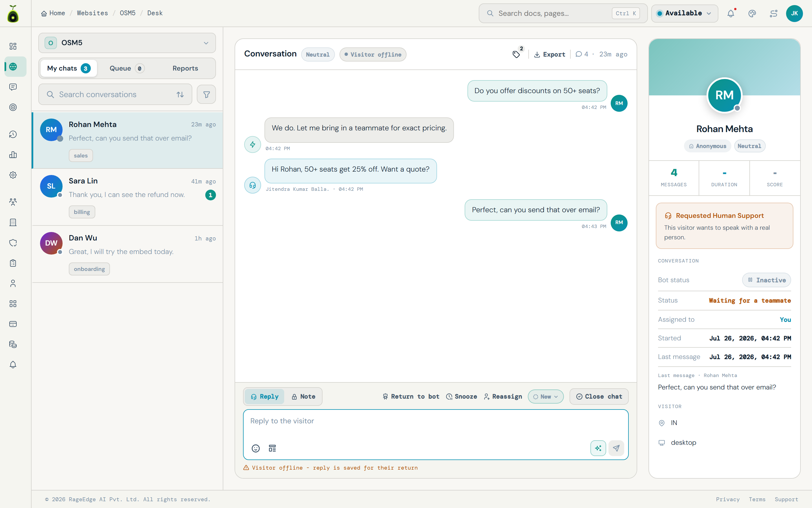Image resolution: width=812 pixels, height=508 pixels.
Task: Click Close chat button
Action: point(599,397)
